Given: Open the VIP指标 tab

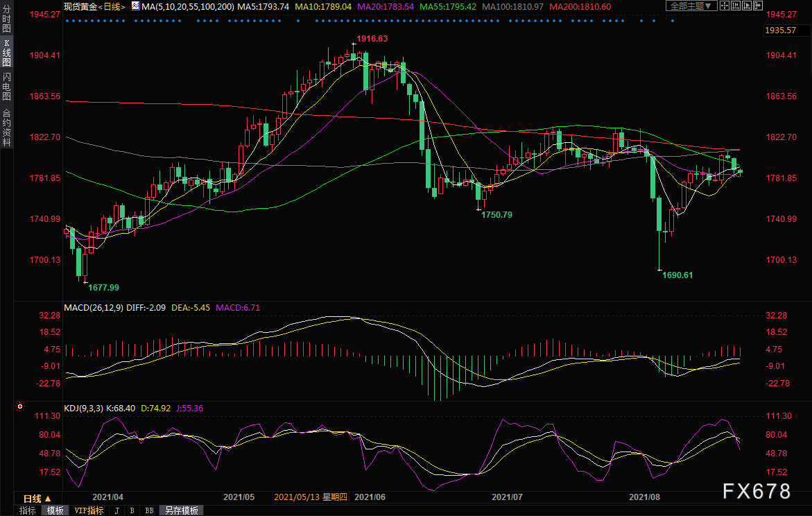Looking at the screenshot, I should [89, 510].
